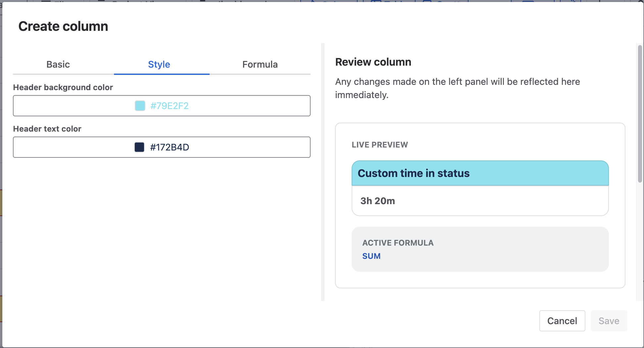
Task: Open the Formula tab
Action: (x=260, y=64)
